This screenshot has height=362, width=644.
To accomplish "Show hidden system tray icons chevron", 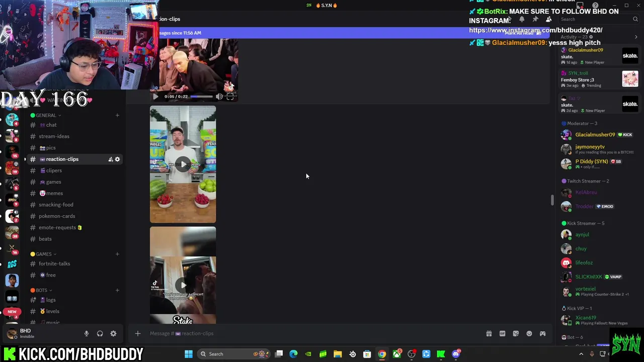I will point(581,354).
